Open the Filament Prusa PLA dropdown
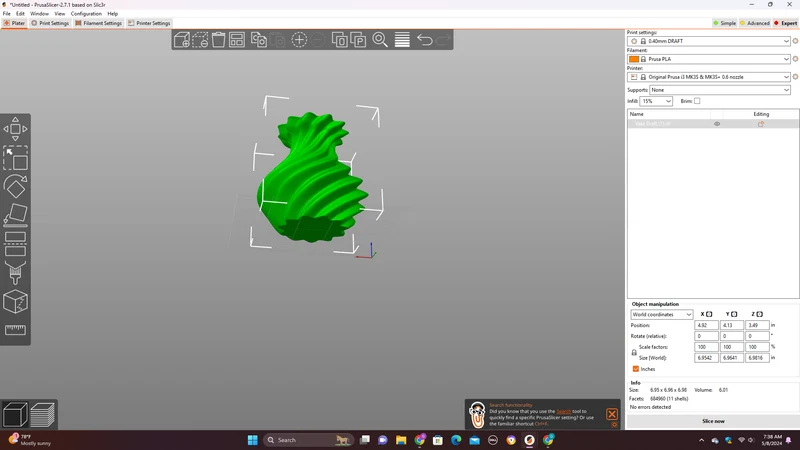The height and width of the screenshot is (450, 800). click(x=709, y=59)
